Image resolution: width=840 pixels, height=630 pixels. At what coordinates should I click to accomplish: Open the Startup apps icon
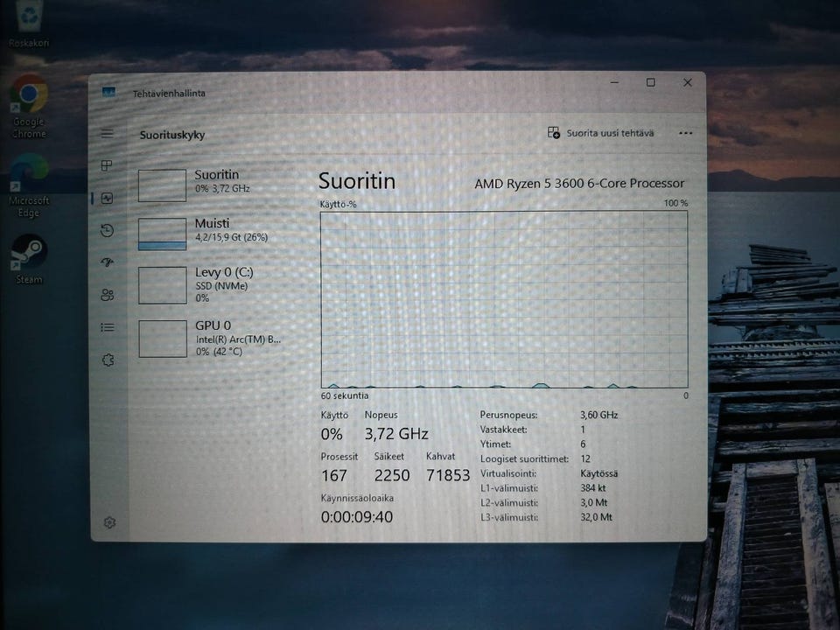pyautogui.click(x=107, y=262)
